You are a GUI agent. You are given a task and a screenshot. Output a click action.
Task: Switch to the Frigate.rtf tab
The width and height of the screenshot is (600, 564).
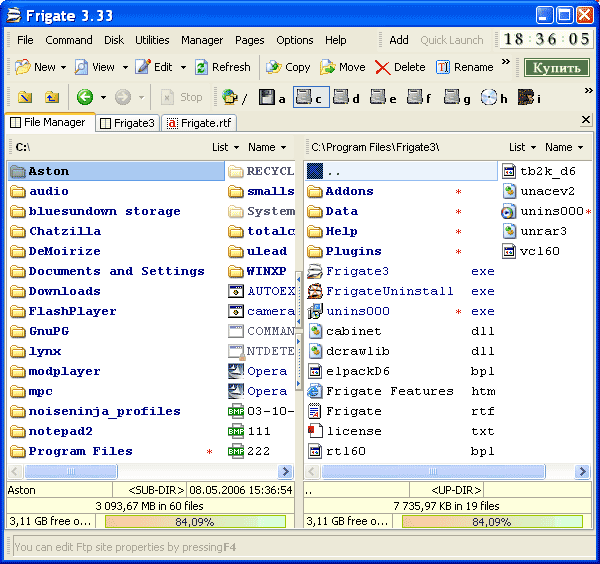pos(199,123)
